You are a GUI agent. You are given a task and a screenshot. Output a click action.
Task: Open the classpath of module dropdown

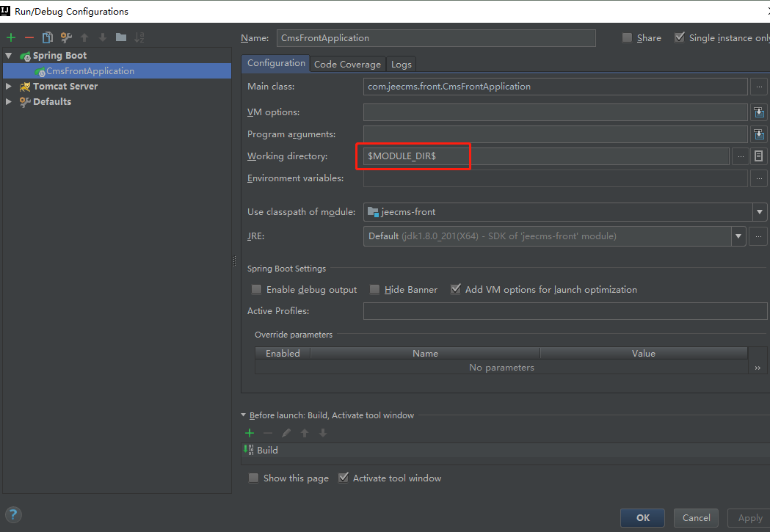tap(758, 212)
